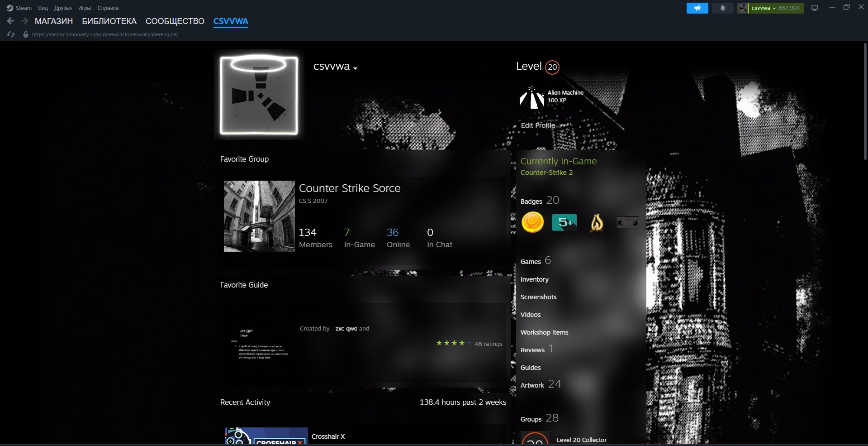Screen dimensions: 868x446
Task: Open the Игры menu
Action: tap(85, 8)
